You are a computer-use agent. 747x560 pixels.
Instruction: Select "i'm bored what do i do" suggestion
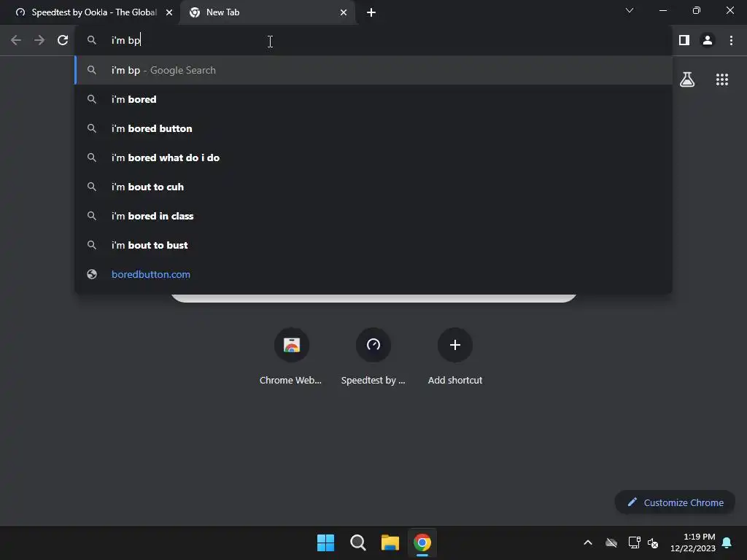[373, 157]
